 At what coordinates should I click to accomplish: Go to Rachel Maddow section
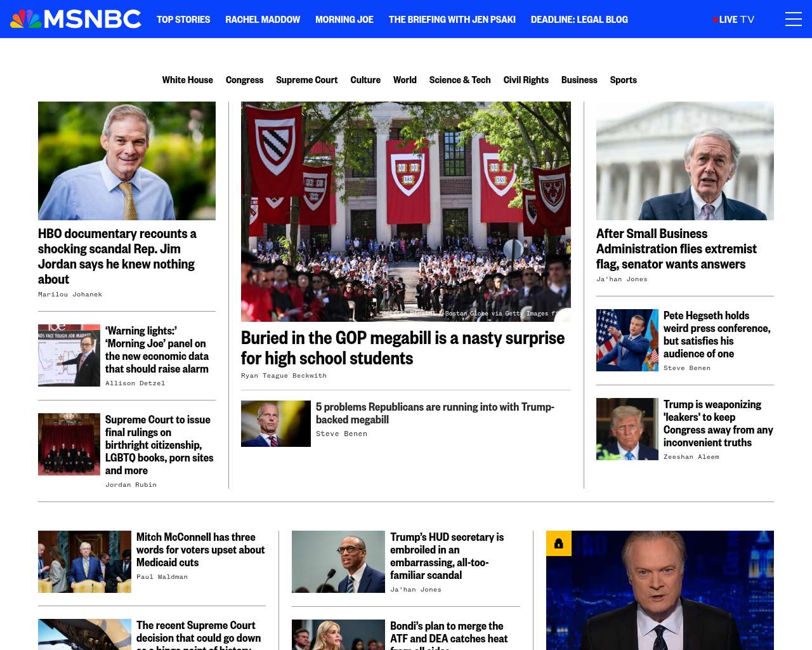pyautogui.click(x=263, y=20)
